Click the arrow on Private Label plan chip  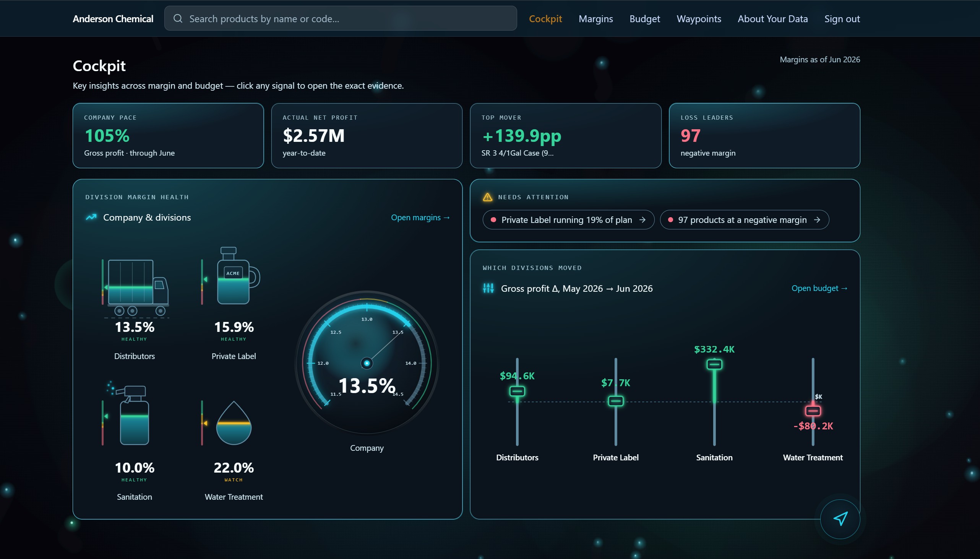[643, 219]
